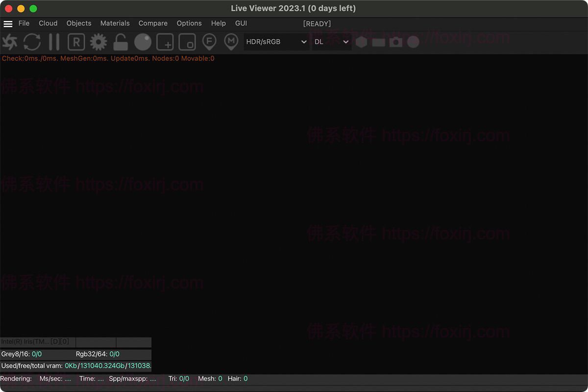The width and height of the screenshot is (588, 392).
Task: Select the F focus picker icon
Action: click(209, 42)
